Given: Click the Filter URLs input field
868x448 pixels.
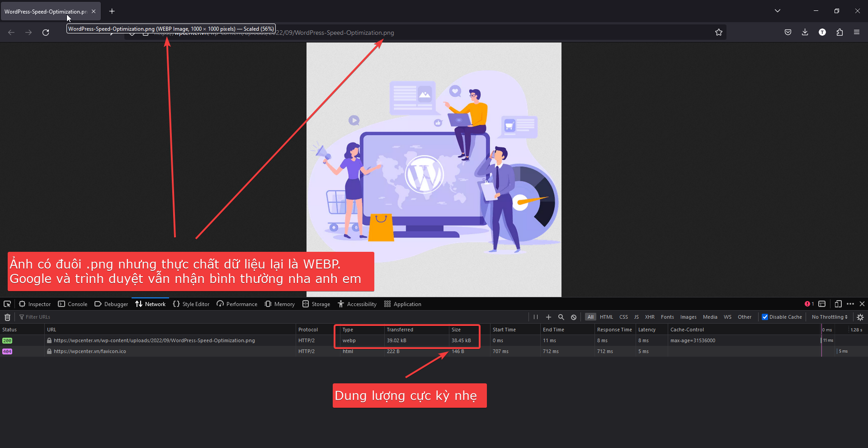Looking at the screenshot, I should point(271,317).
